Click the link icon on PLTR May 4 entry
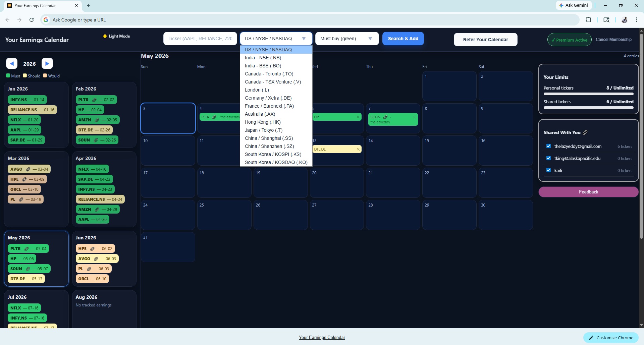Screen dimensions: 644x345 214,117
